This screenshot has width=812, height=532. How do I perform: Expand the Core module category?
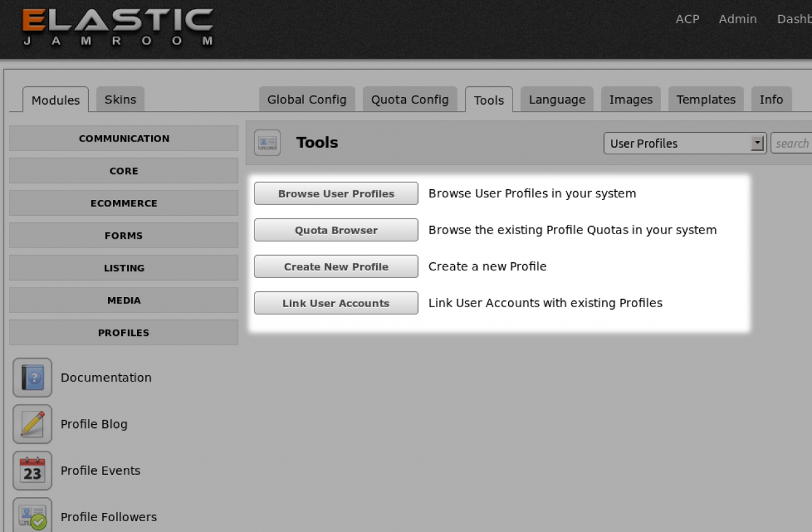(x=124, y=171)
